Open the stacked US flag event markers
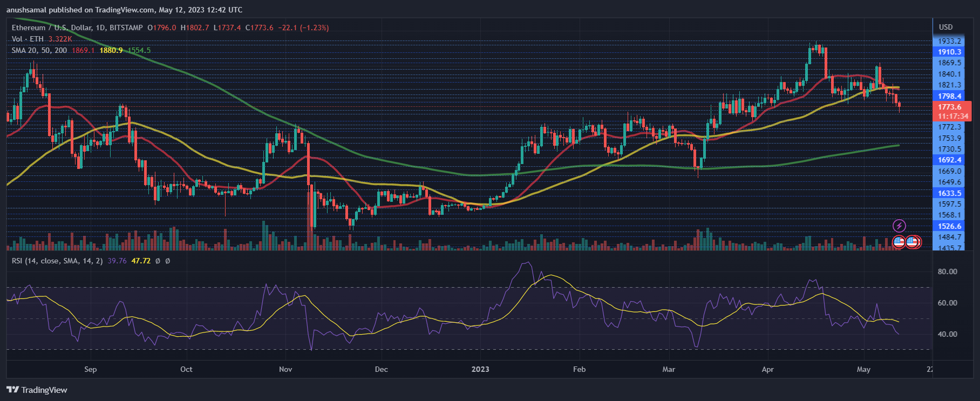Screen dimensions: 980x401 [913, 242]
